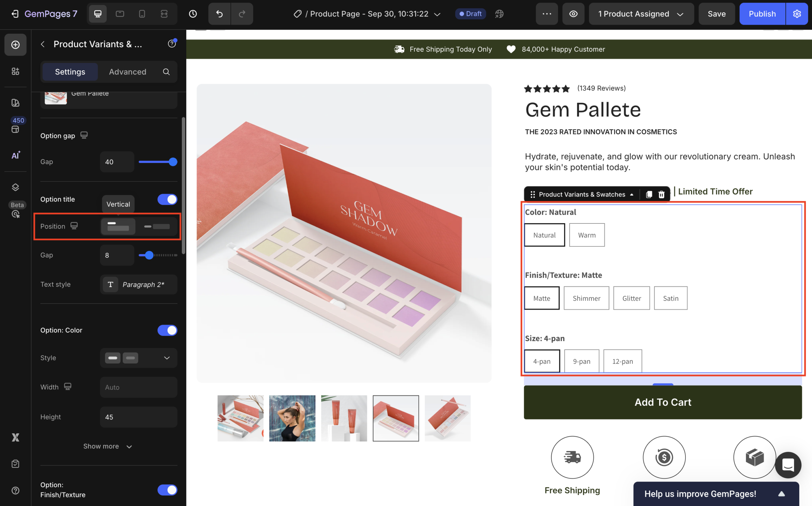Duplicate the Product Variants & Swatches element
The width and height of the screenshot is (812, 506).
coord(649,194)
